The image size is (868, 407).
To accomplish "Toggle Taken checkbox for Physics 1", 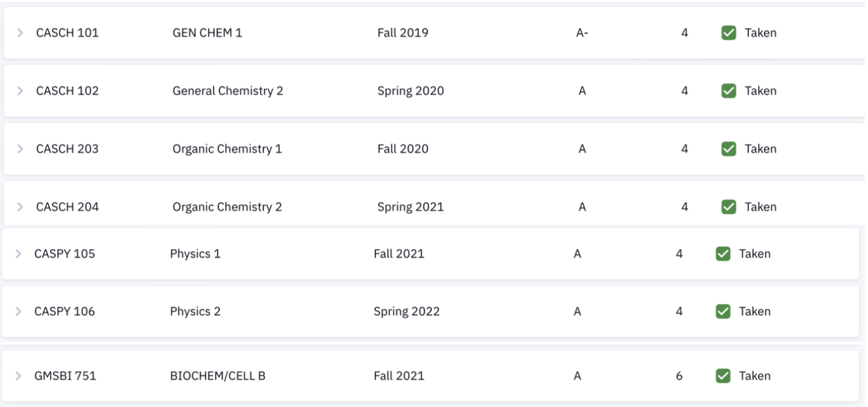I will click(x=723, y=254).
